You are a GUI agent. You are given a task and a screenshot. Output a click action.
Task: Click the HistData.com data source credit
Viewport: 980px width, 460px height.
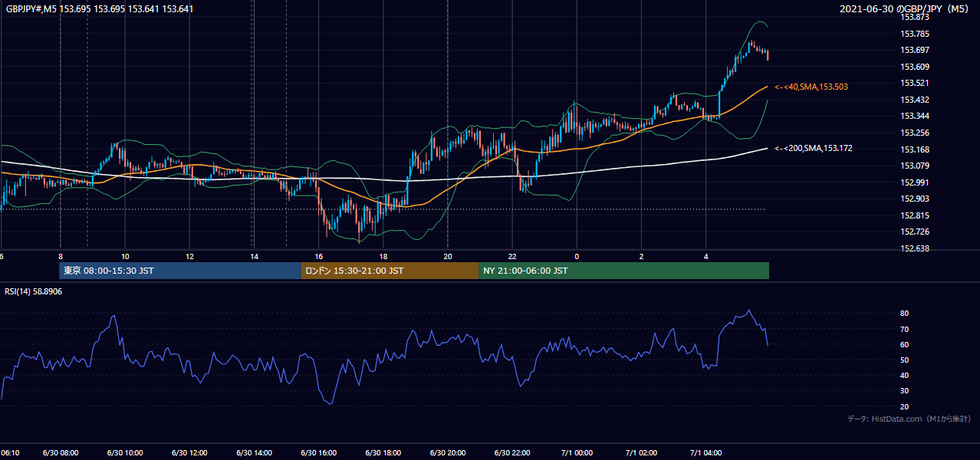[909, 419]
